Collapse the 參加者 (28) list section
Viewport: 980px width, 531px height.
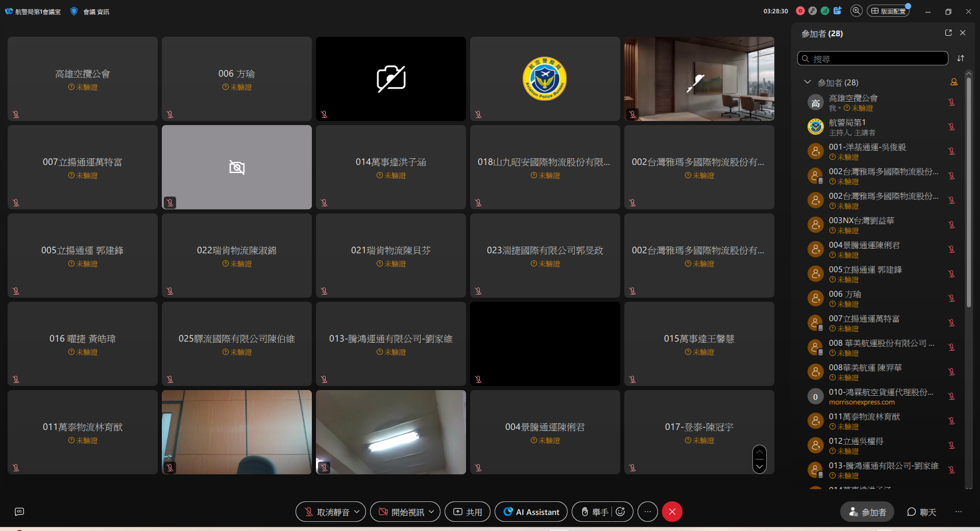click(x=807, y=82)
